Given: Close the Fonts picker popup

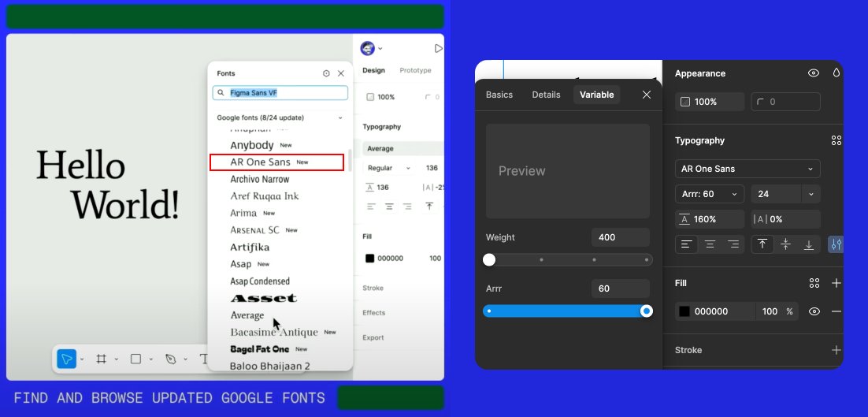Looking at the screenshot, I should pyautogui.click(x=341, y=73).
